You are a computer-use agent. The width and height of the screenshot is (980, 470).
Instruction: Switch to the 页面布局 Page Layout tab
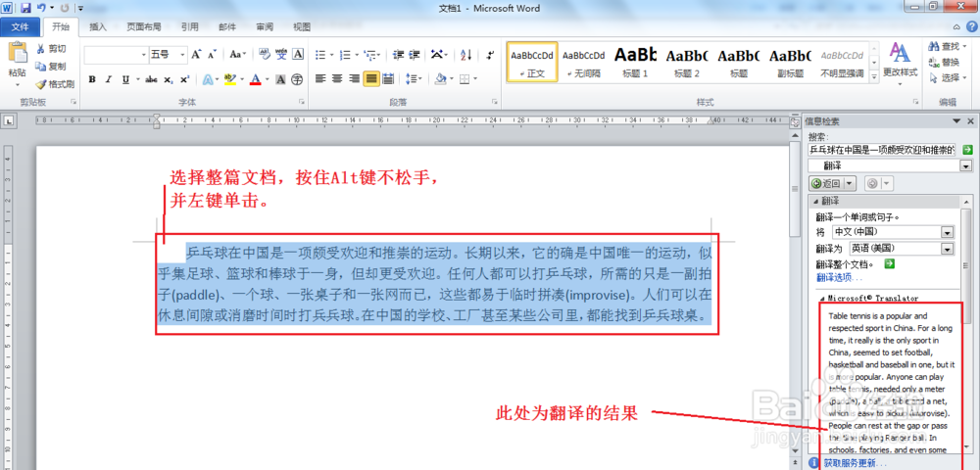pyautogui.click(x=144, y=26)
